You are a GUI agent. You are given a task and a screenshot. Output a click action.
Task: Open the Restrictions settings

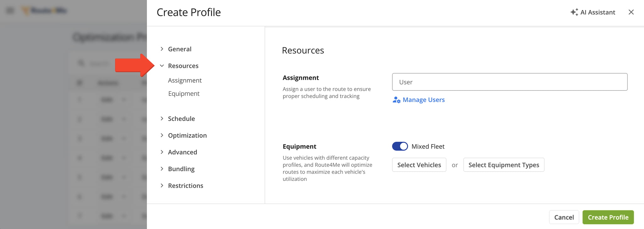tap(186, 186)
